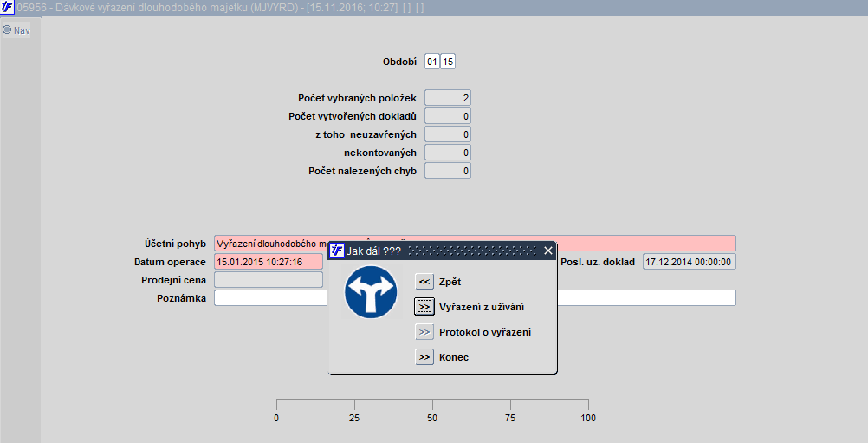The height and width of the screenshot is (443, 868).
Task: Click the Počet vybraných položek field
Action: click(x=448, y=98)
